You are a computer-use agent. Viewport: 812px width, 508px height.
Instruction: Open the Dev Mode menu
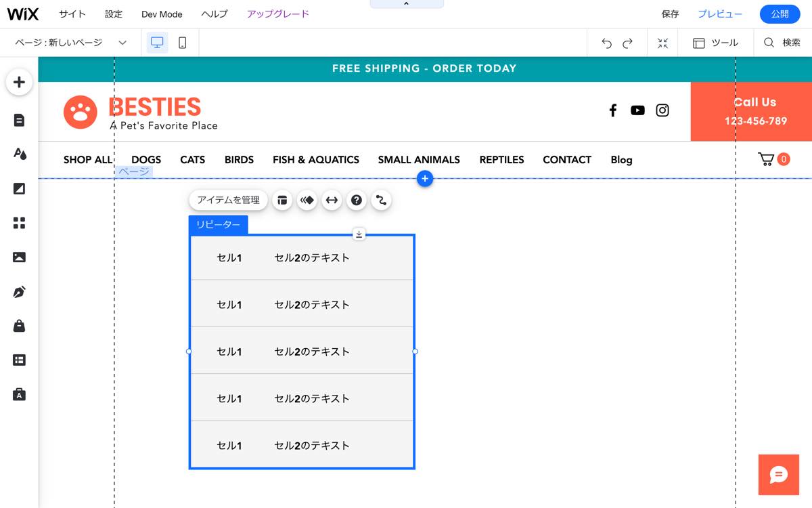pos(162,14)
